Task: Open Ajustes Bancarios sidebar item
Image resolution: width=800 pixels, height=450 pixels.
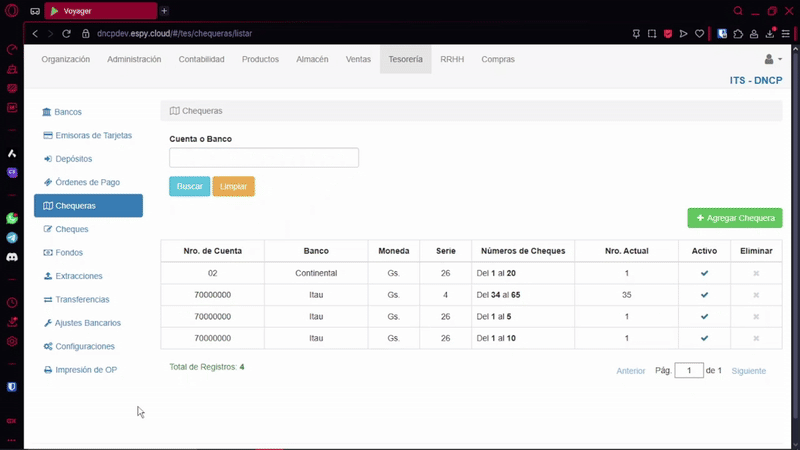Action: tap(87, 323)
